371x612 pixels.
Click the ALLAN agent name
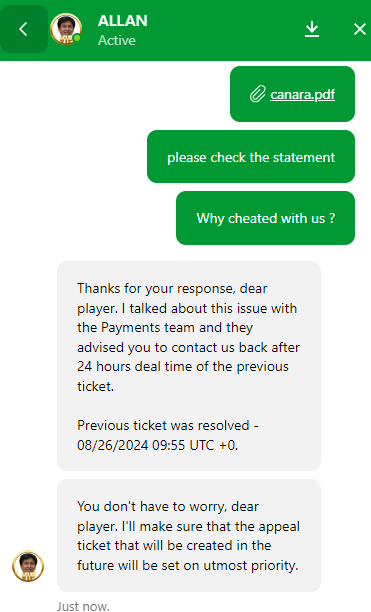[x=122, y=21]
